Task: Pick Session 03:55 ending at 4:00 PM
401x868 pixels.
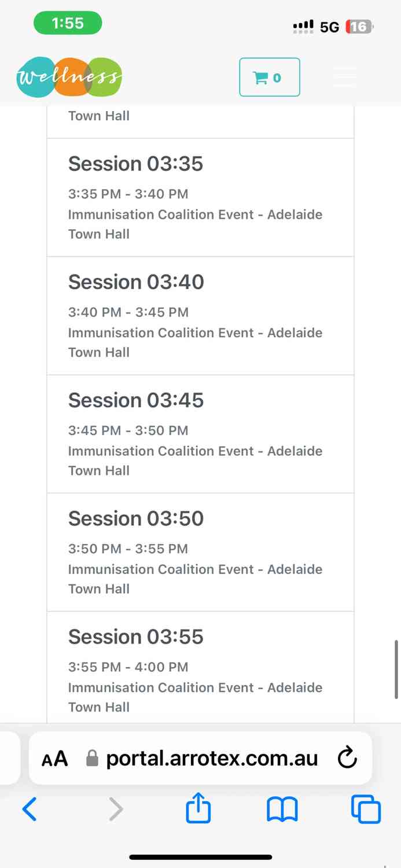Action: point(200,667)
